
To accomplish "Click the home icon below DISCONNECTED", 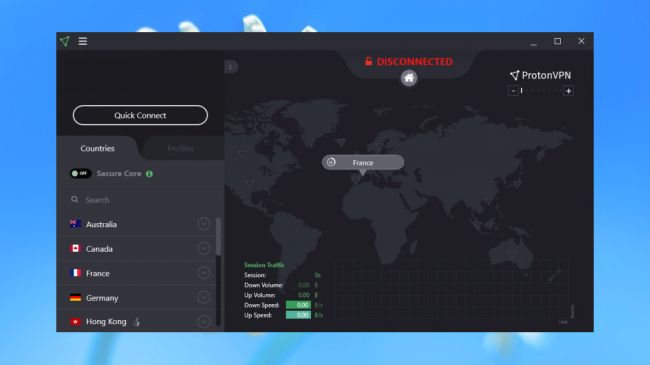I will tap(409, 78).
